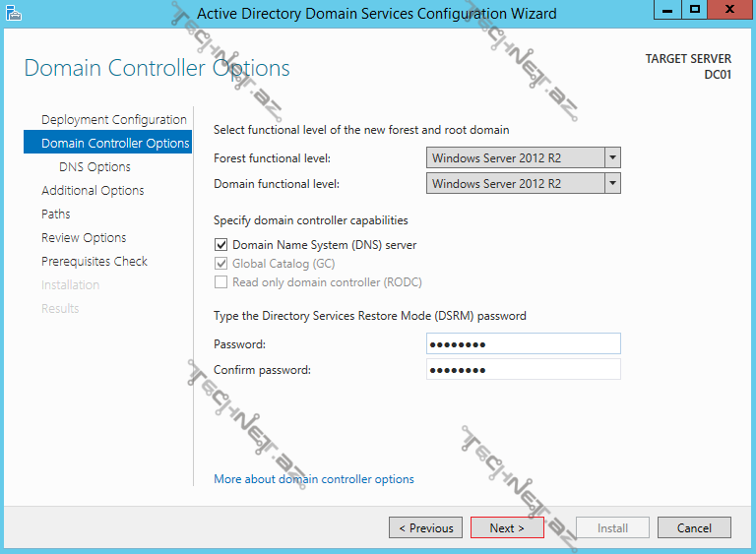Minimize the configuration wizard window
Viewport: 756px width, 554px height.
click(668, 10)
